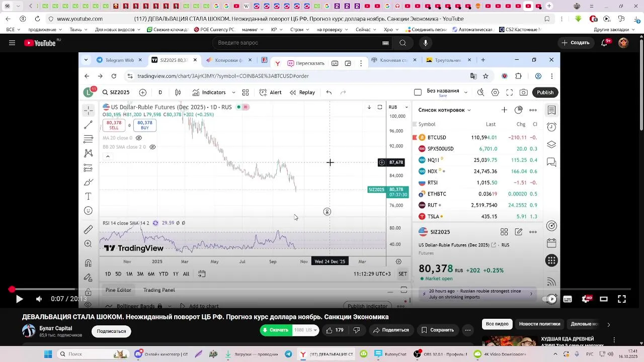
Task: Open more video actions ellipsis
Action: click(468, 330)
